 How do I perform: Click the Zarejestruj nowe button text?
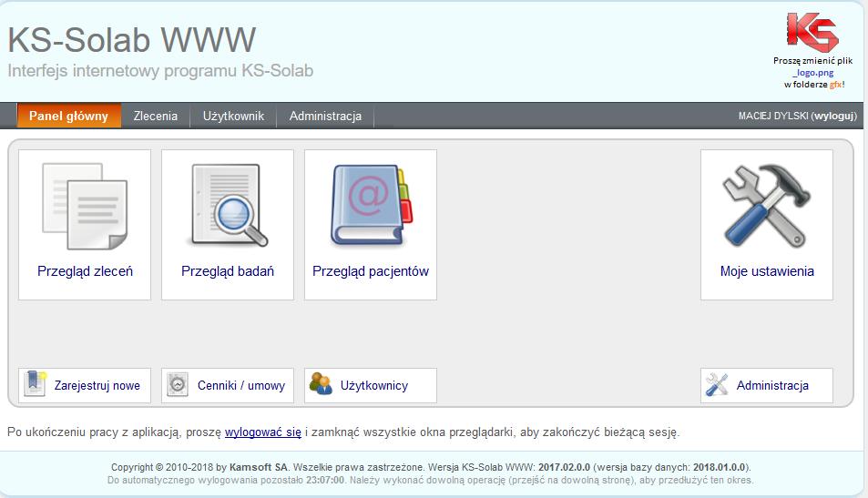(97, 385)
